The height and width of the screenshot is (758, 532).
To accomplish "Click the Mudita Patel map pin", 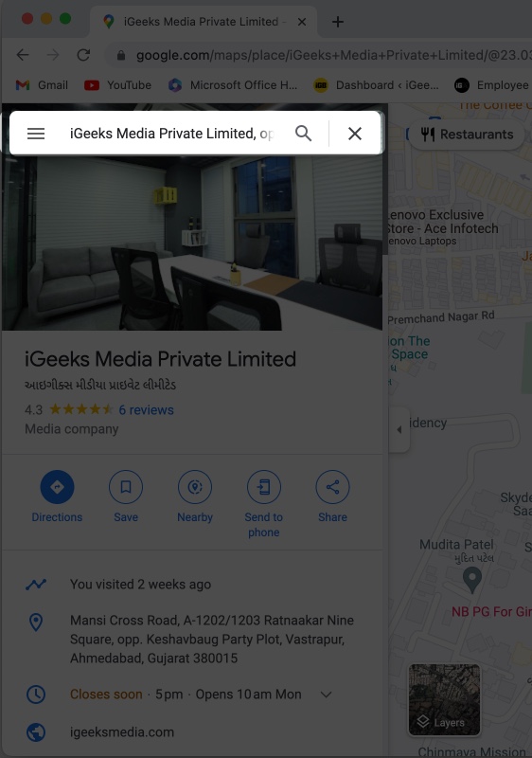I will 472,580.
